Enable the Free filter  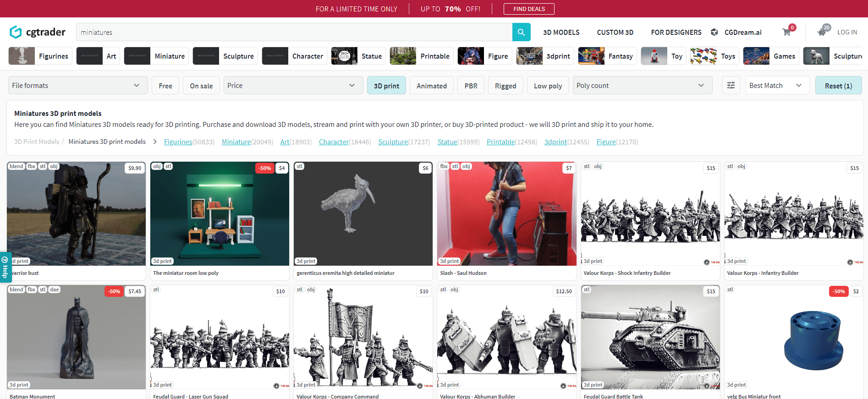pos(165,86)
